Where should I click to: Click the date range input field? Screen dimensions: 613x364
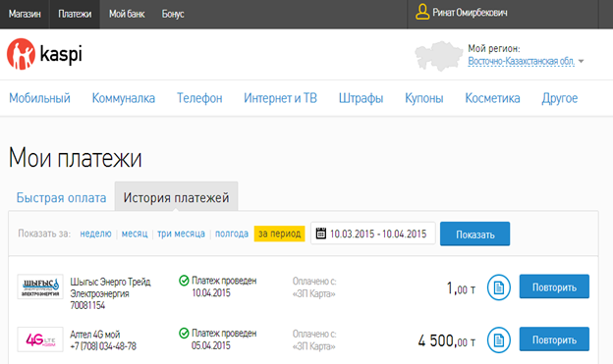coord(373,234)
